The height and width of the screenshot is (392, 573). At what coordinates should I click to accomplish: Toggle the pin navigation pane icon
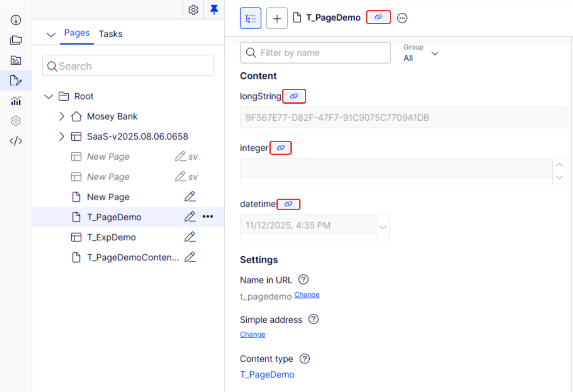[214, 10]
